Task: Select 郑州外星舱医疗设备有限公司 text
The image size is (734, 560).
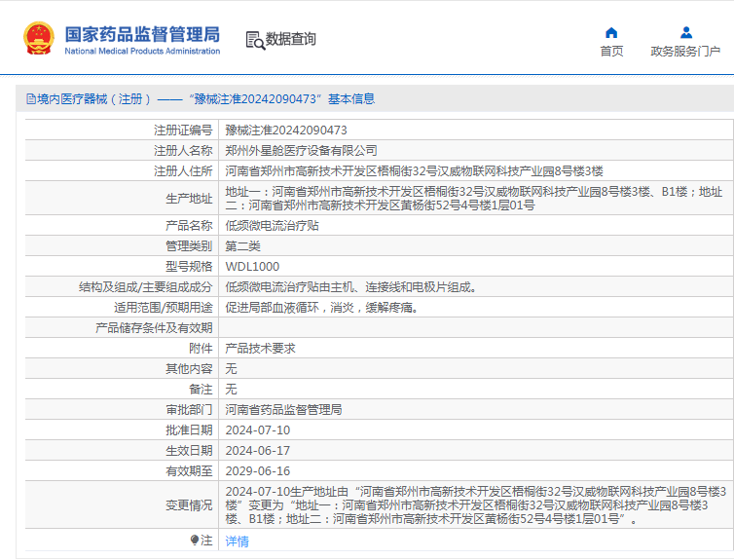Action: click(301, 151)
